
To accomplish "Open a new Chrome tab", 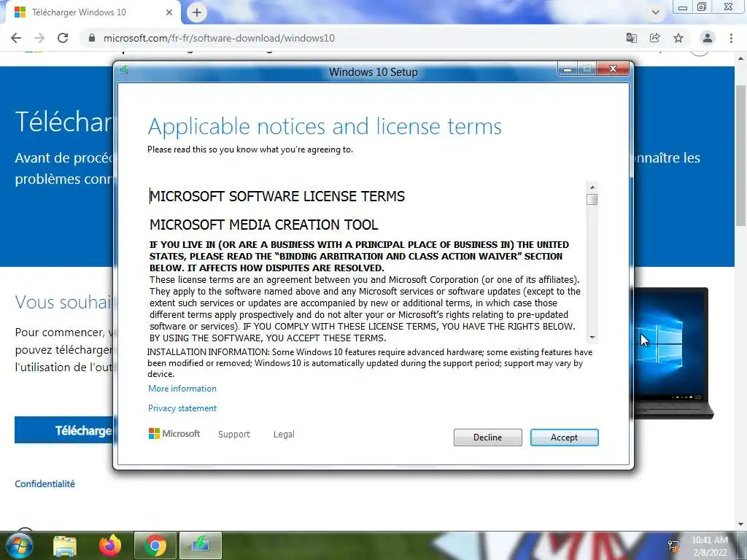I will (x=197, y=12).
